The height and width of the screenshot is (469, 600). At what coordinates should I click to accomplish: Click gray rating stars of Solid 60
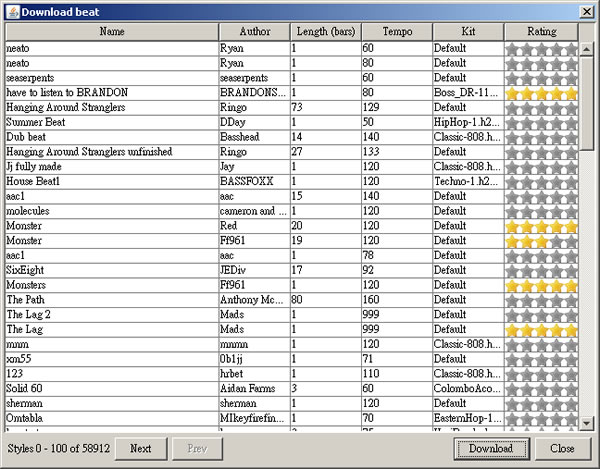541,389
